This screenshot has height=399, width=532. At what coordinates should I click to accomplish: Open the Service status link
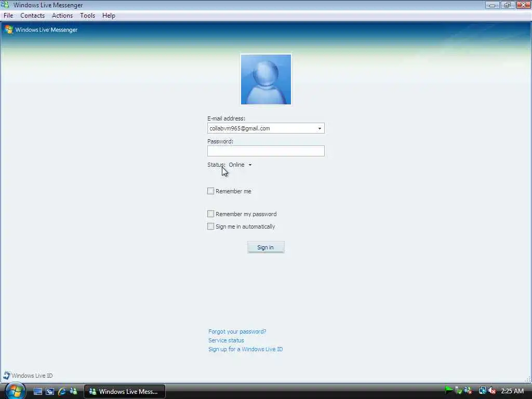pyautogui.click(x=226, y=340)
